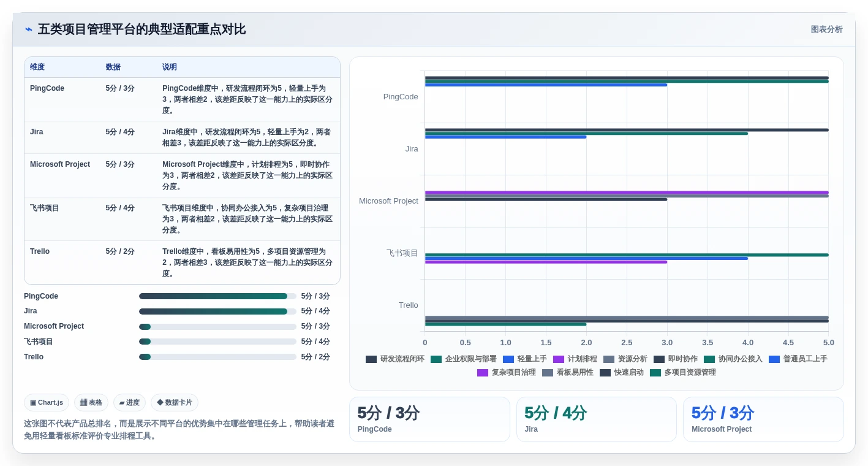Select the Chart.js tag chip
The width and height of the screenshot is (868, 466).
47,403
